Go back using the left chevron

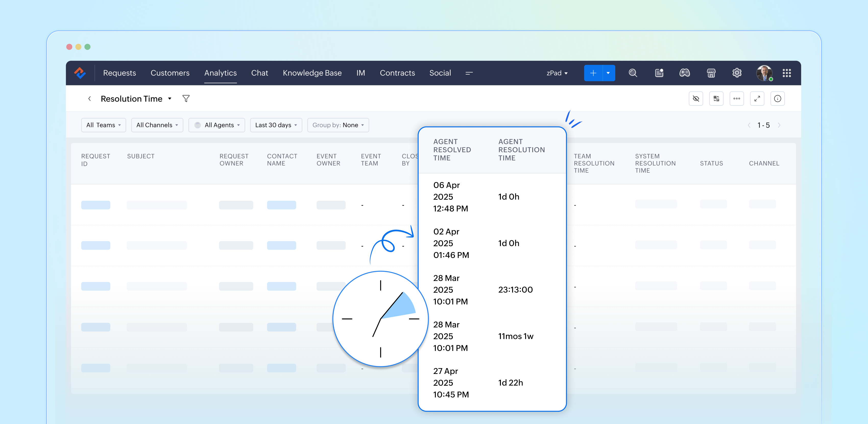pos(89,98)
